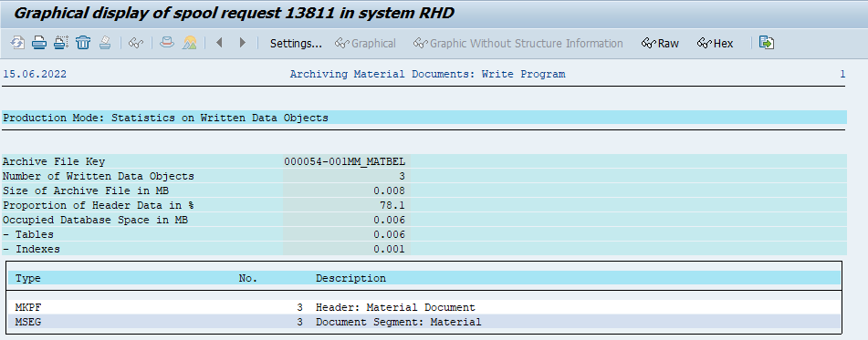Delete the spool request with trash icon
Screen dimensions: 868x340
[83, 43]
